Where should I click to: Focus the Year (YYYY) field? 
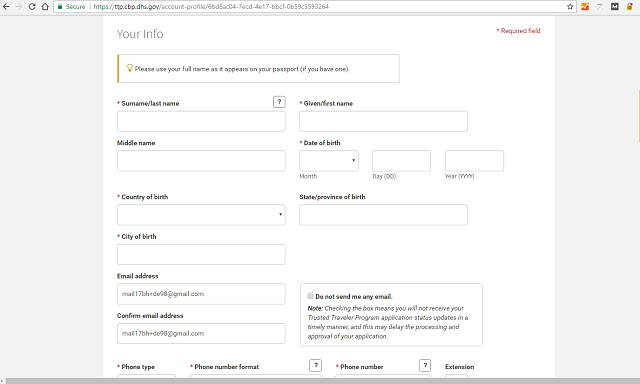(x=474, y=161)
